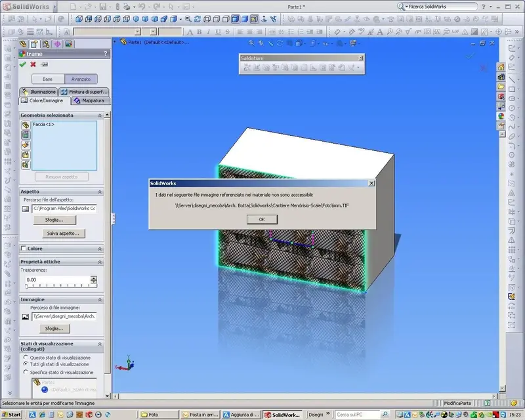Expand Parte1 tree in graphics area
525x420 pixels.
[x=115, y=42]
